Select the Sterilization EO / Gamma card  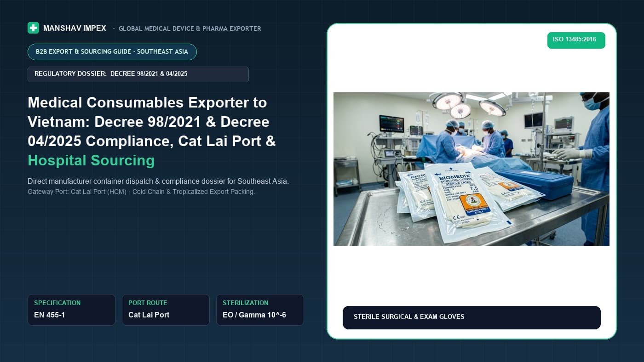click(260, 310)
